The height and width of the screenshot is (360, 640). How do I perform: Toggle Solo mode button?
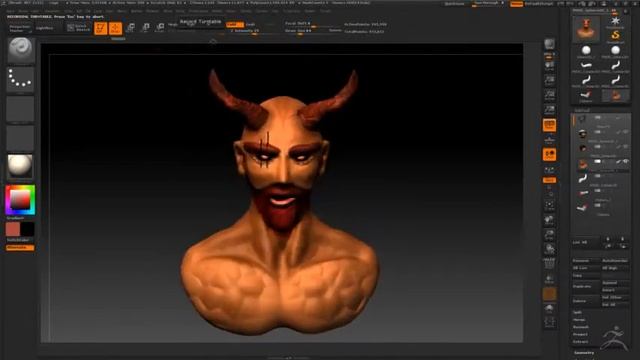pyautogui.click(x=549, y=308)
